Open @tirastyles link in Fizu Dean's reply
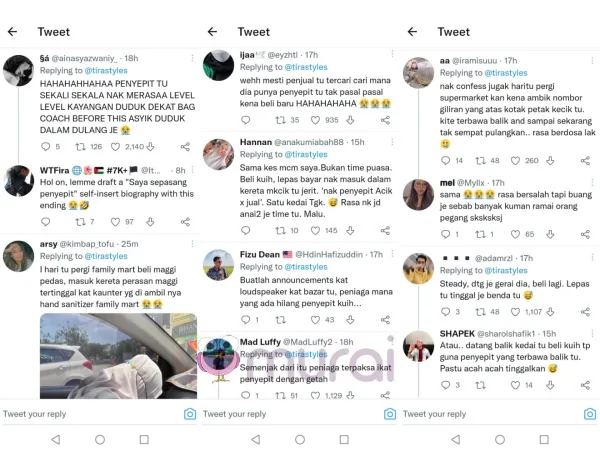This screenshot has width=600, height=450. 306,267
